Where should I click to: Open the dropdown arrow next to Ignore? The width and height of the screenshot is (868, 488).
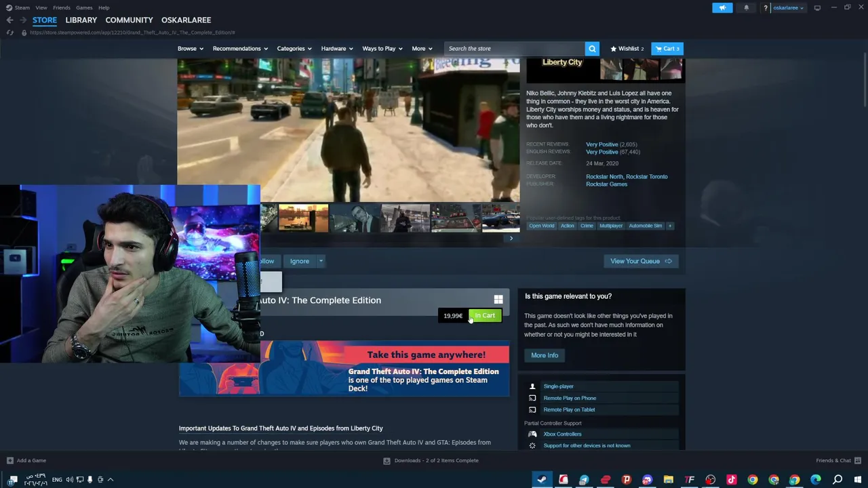321,261
